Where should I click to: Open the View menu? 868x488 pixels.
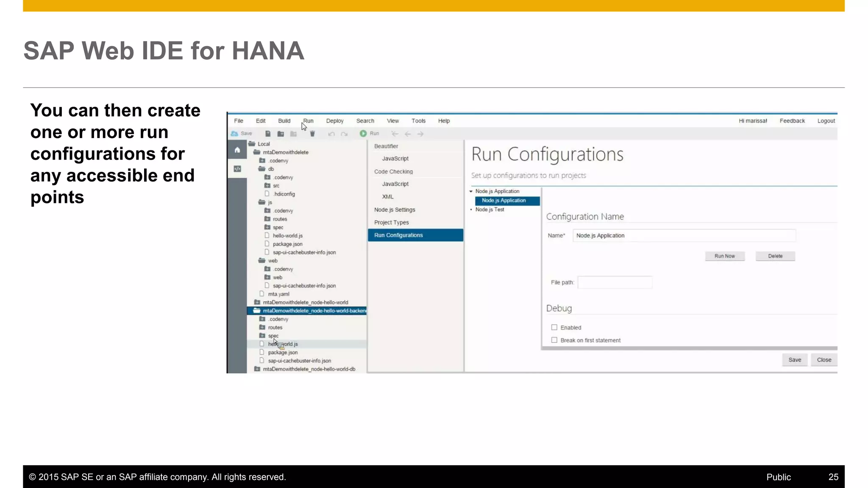tap(393, 121)
